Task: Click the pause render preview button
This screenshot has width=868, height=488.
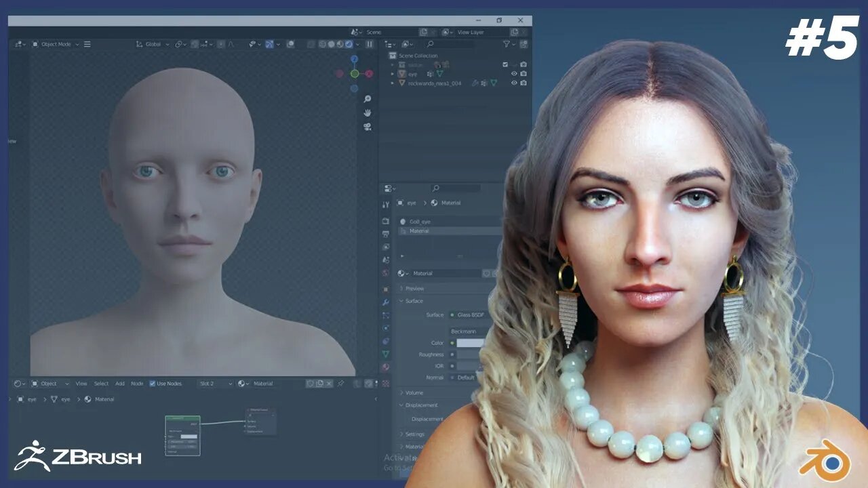Action: (x=370, y=44)
